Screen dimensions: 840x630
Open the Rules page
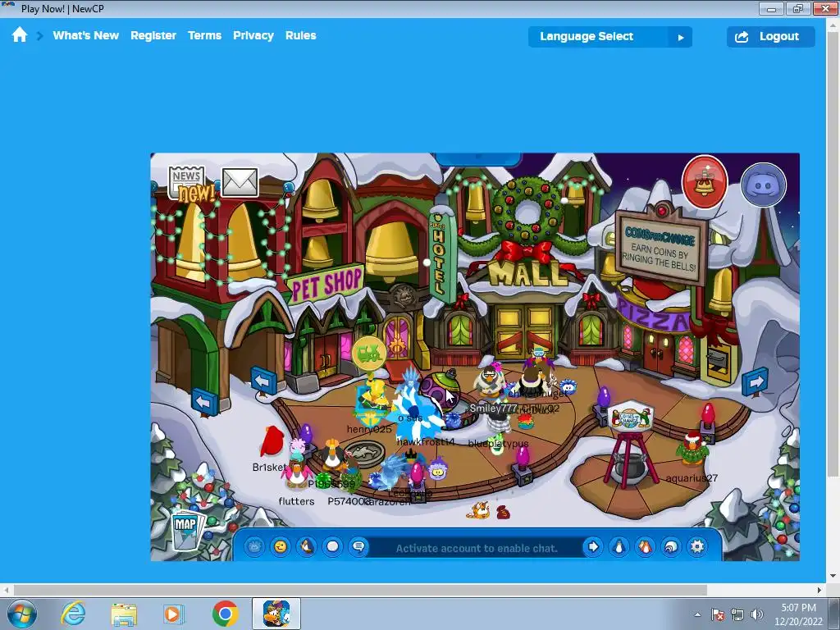click(300, 35)
